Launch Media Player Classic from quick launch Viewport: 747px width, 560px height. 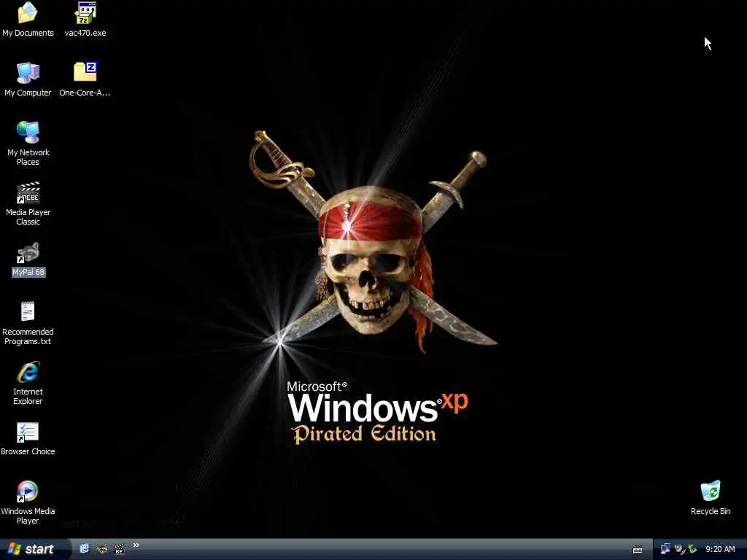120,549
